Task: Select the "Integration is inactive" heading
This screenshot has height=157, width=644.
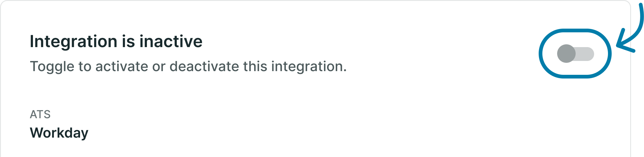Action: click(116, 41)
